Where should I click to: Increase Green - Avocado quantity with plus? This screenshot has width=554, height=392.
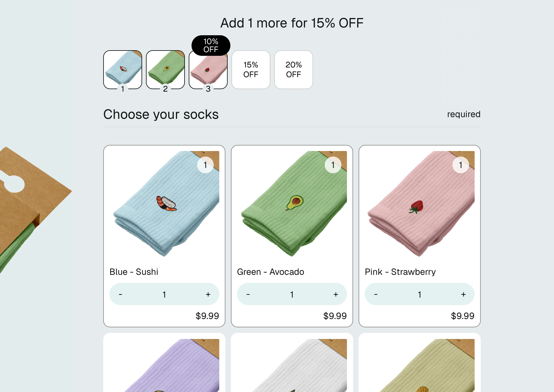(x=336, y=294)
